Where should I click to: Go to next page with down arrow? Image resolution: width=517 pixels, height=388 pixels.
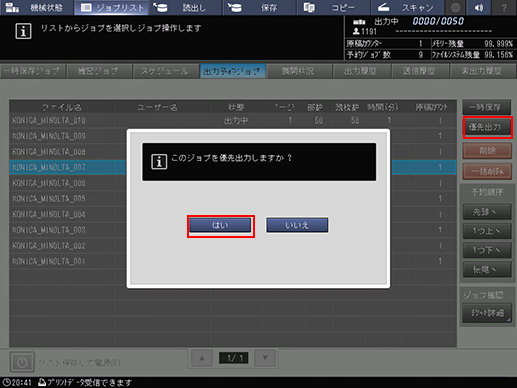point(265,358)
